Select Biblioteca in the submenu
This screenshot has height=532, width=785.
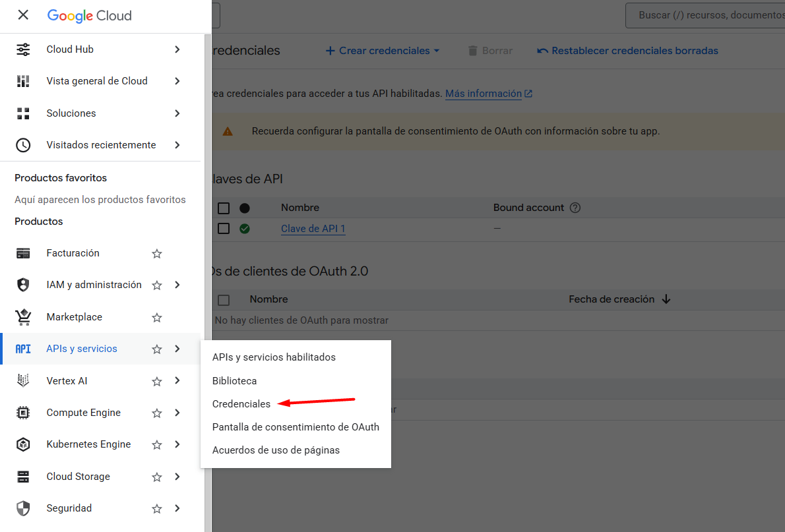click(296, 381)
